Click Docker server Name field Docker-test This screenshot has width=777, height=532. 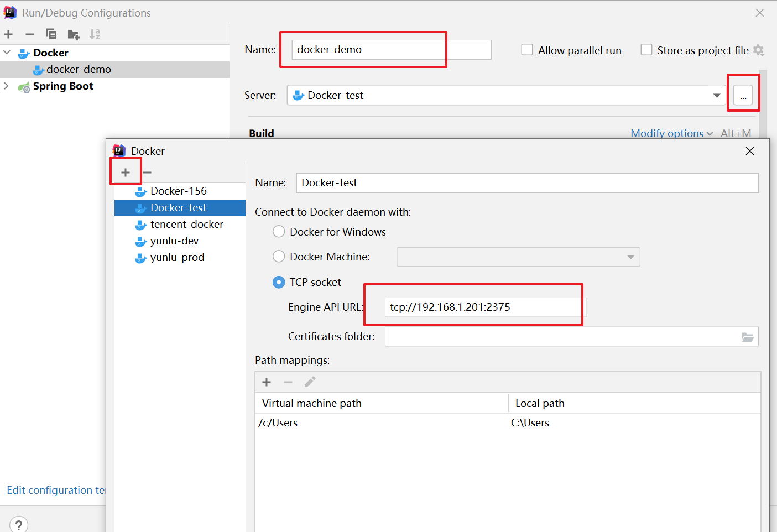pyautogui.click(x=527, y=183)
